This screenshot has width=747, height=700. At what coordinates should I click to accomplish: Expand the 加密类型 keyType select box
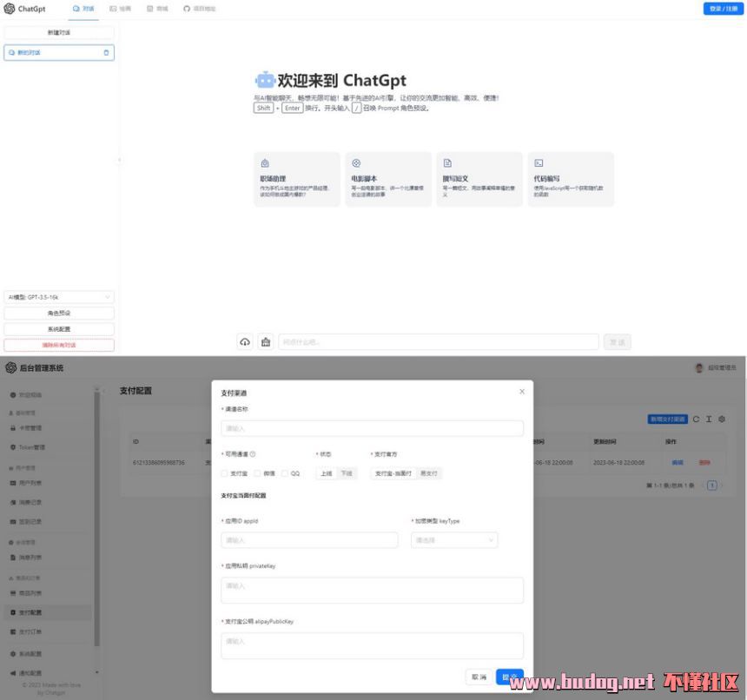coord(454,540)
